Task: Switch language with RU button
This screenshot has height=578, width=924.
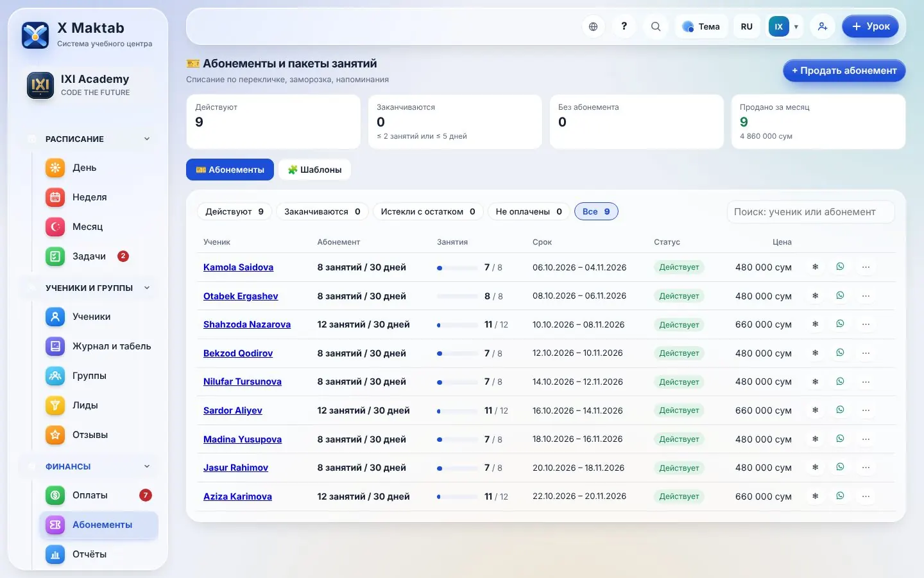Action: tap(746, 26)
